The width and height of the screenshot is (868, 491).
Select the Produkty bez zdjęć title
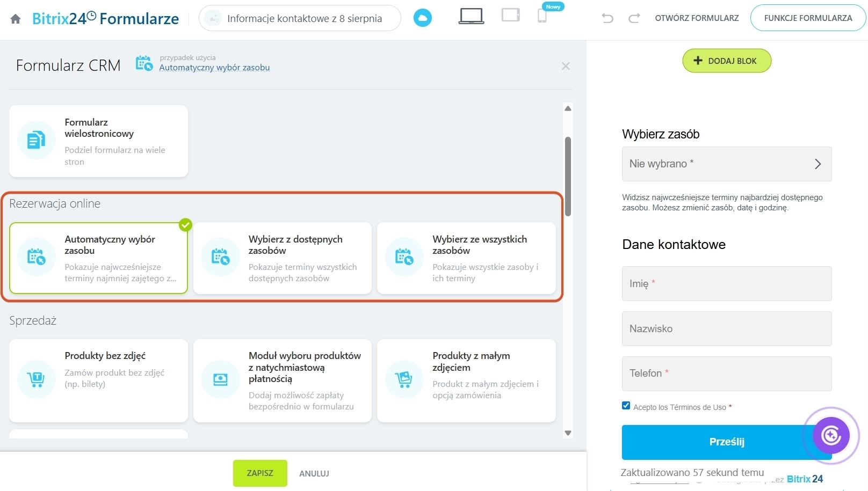click(105, 356)
